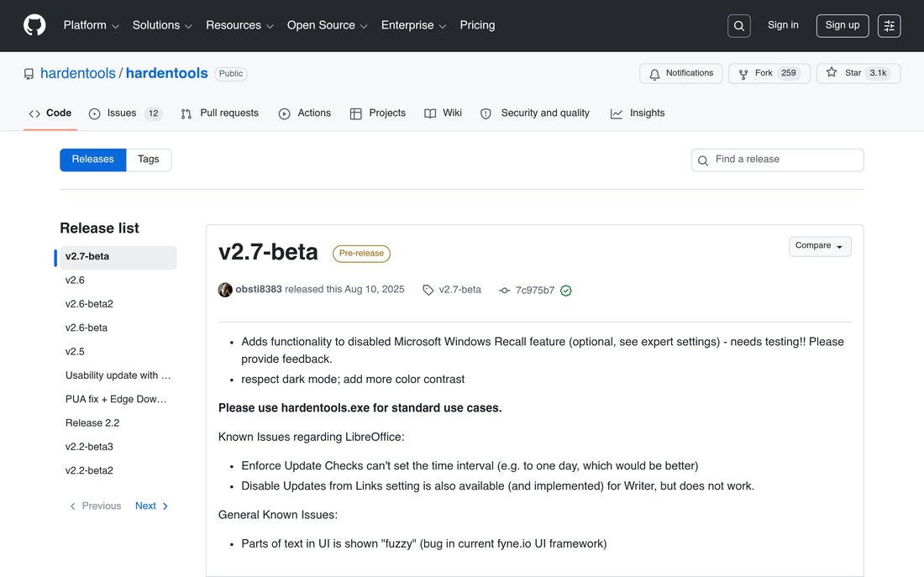This screenshot has width=924, height=577.
Task: Open the GitHub home logo
Action: 34,25
